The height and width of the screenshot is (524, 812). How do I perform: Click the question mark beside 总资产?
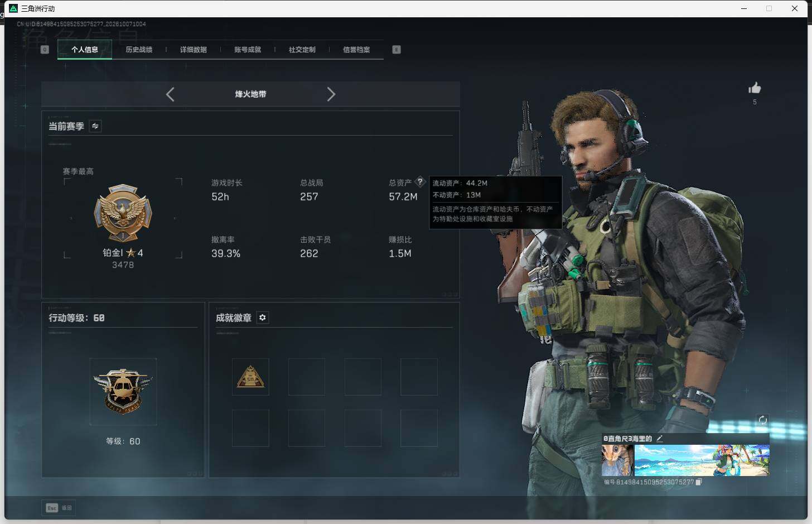pos(420,182)
